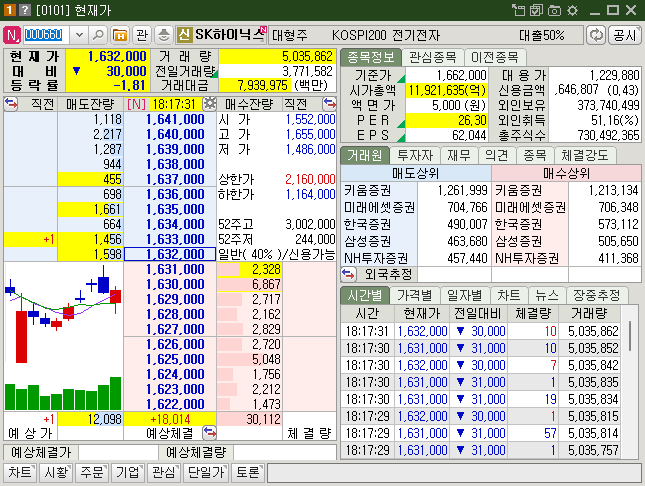Click bottom empty message input field
645x486 pixels.
[x=454, y=472]
